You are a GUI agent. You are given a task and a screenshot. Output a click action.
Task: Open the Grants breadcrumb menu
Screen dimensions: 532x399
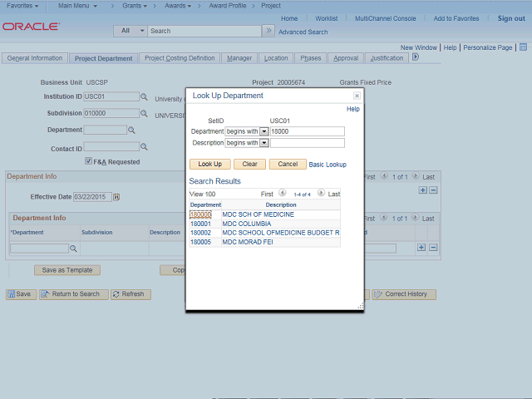coord(135,6)
